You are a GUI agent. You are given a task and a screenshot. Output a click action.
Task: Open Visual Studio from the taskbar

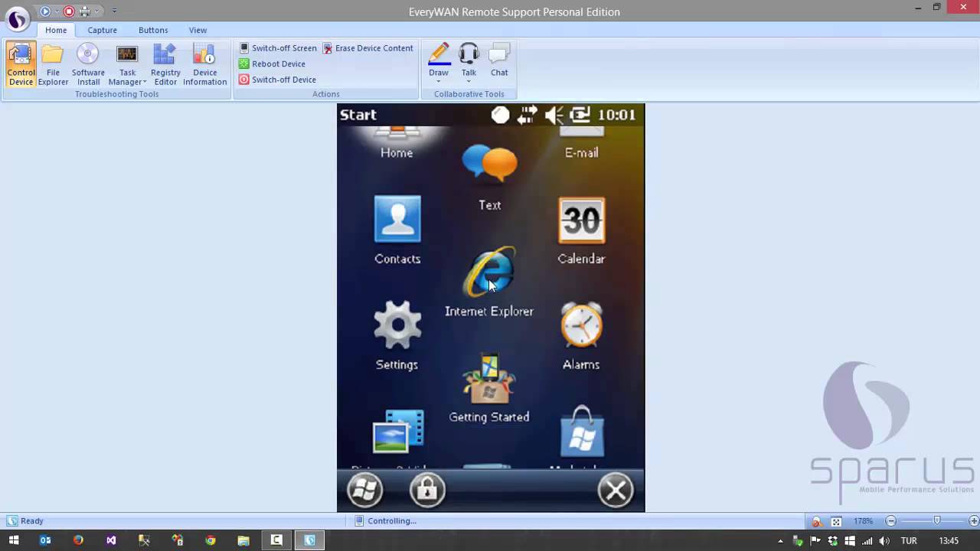pyautogui.click(x=111, y=540)
